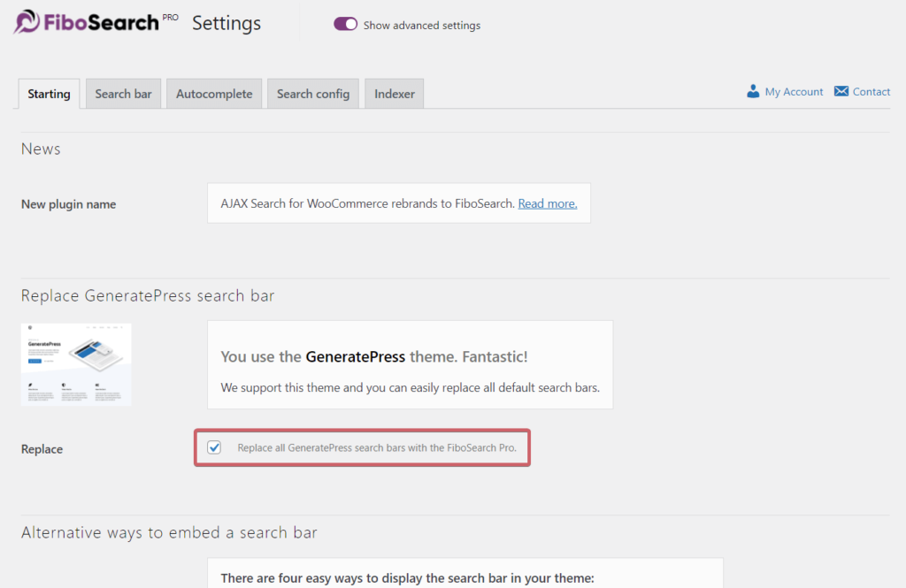Switch to the Search bar tab
Image resolution: width=906 pixels, height=588 pixels.
pos(123,94)
